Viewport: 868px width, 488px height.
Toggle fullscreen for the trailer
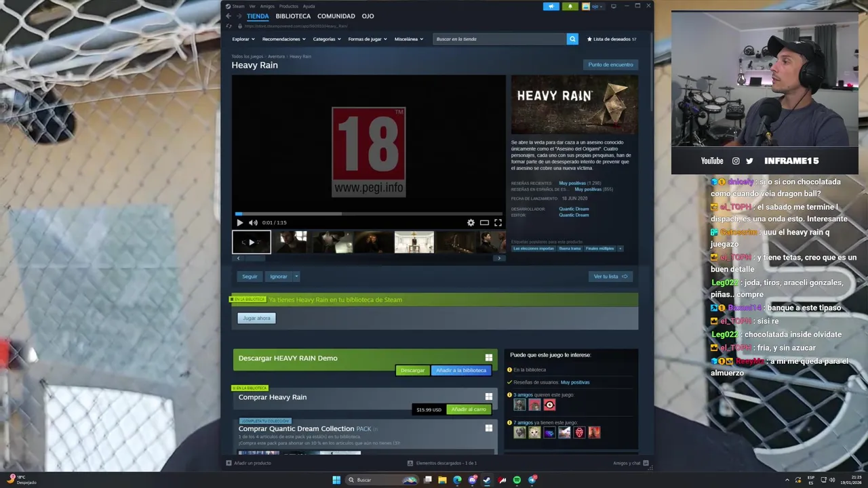[x=498, y=222]
